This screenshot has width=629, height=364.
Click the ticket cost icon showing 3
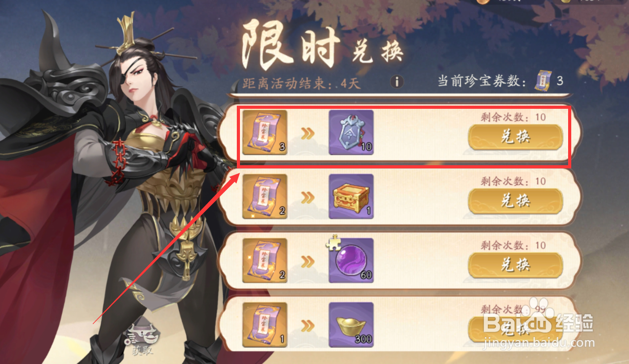coord(265,133)
